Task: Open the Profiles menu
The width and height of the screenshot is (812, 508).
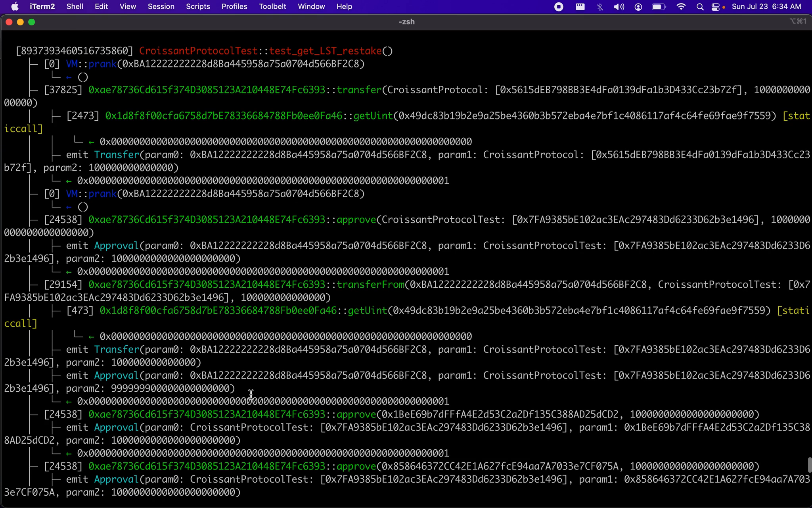Action: coord(234,7)
